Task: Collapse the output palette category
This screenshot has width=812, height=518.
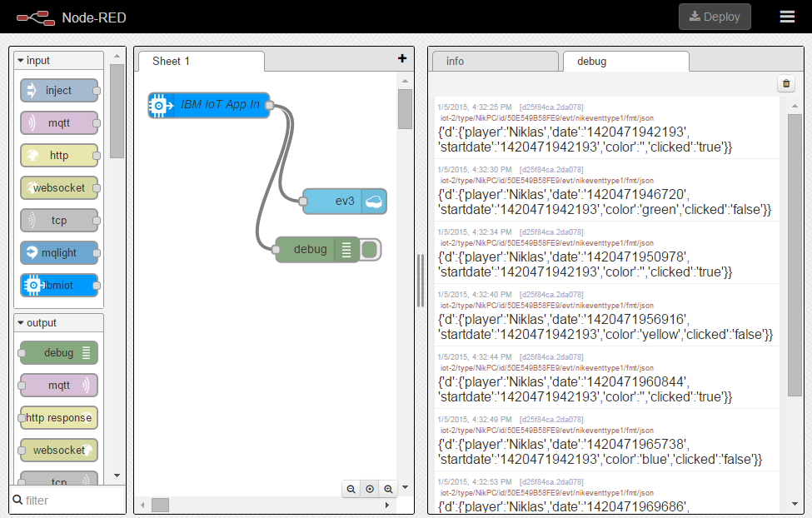Action: [x=58, y=323]
